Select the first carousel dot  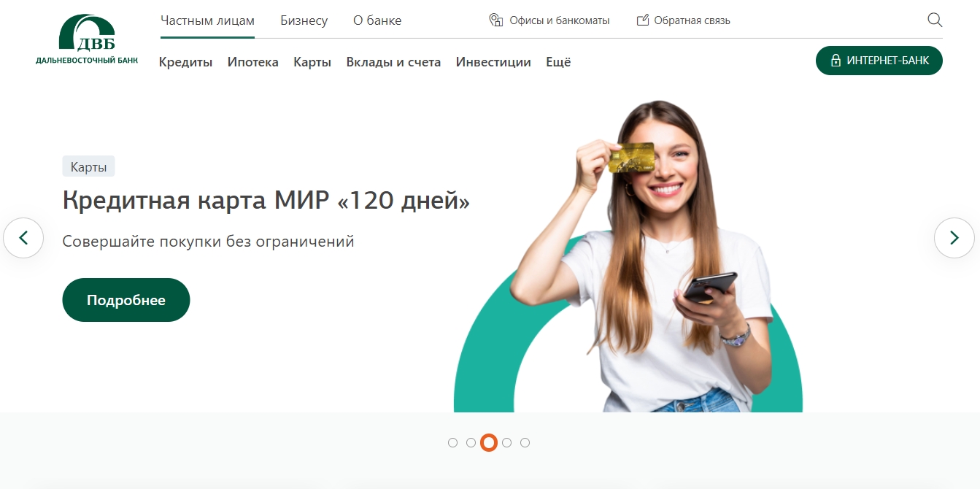pyautogui.click(x=452, y=442)
